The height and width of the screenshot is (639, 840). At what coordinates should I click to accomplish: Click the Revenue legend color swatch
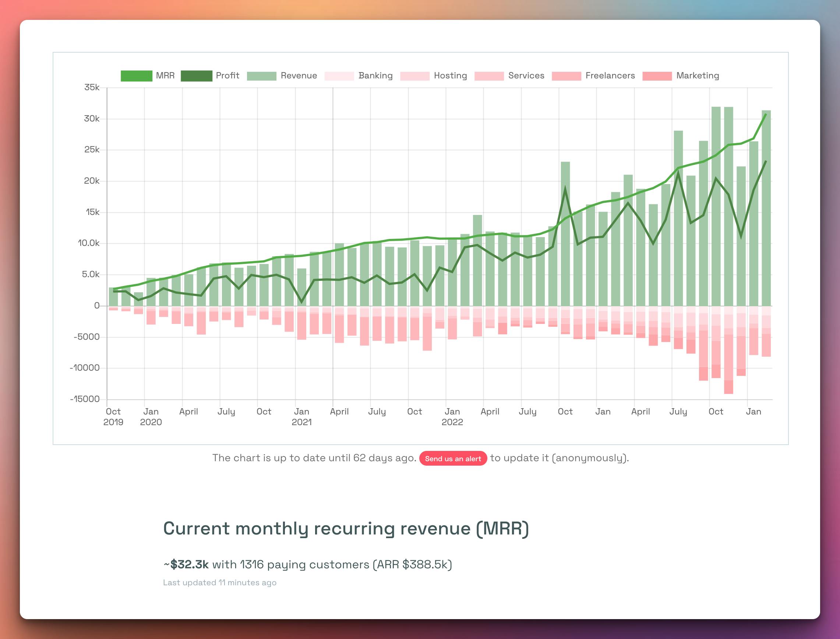(262, 76)
